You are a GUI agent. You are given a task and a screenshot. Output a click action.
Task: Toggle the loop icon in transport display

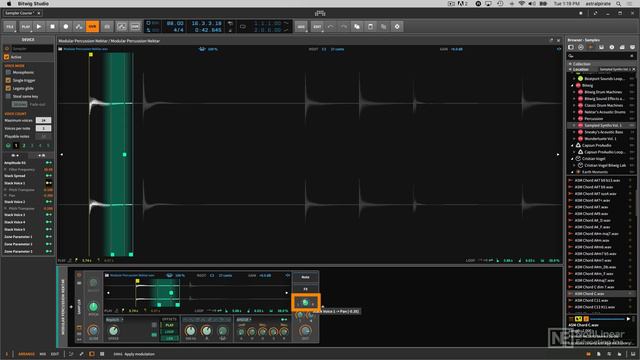243,27
